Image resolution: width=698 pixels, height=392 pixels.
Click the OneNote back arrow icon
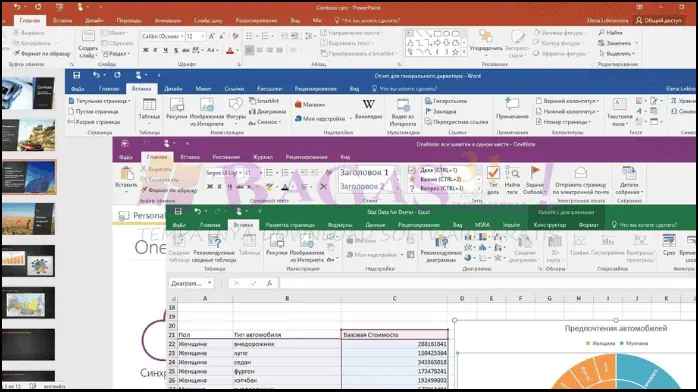click(125, 143)
